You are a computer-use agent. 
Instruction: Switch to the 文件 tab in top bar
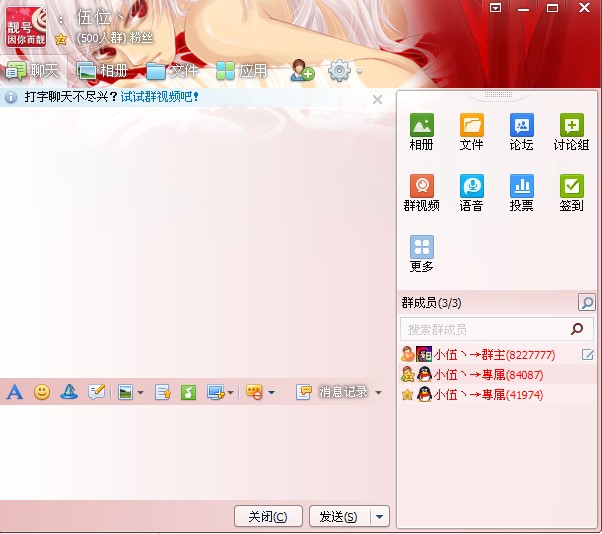coord(172,71)
